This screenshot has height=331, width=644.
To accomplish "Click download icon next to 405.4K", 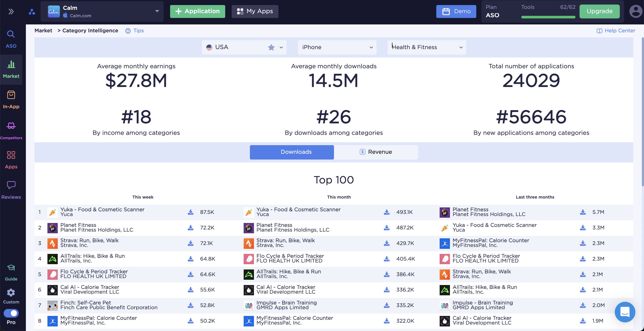I will click(386, 259).
